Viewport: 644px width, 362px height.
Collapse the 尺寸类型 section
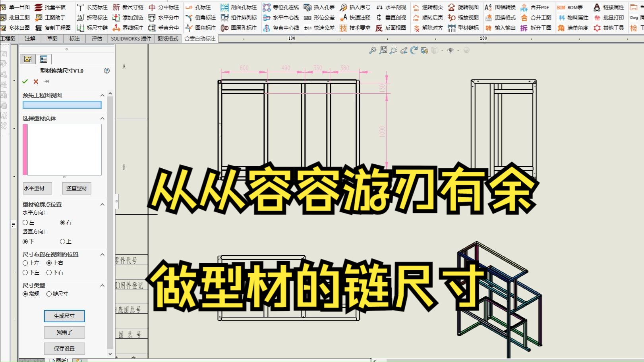pos(102,285)
